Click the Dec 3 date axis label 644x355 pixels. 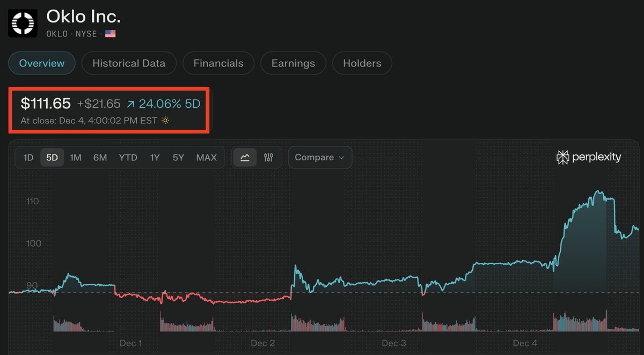pyautogui.click(x=394, y=343)
